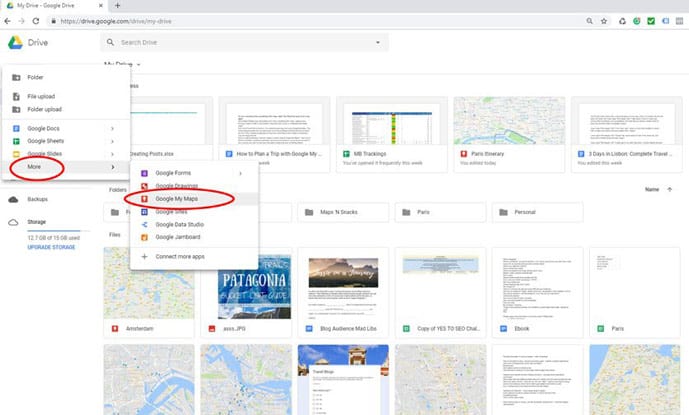Viewport: 689px width, 415px height.
Task: Click the Google My Maps red icon
Action: pyautogui.click(x=144, y=199)
